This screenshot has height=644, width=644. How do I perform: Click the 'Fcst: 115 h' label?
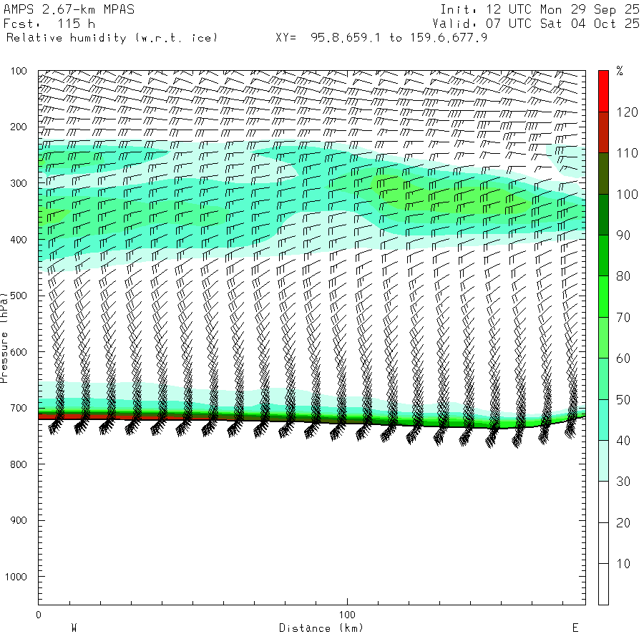pyautogui.click(x=49, y=24)
